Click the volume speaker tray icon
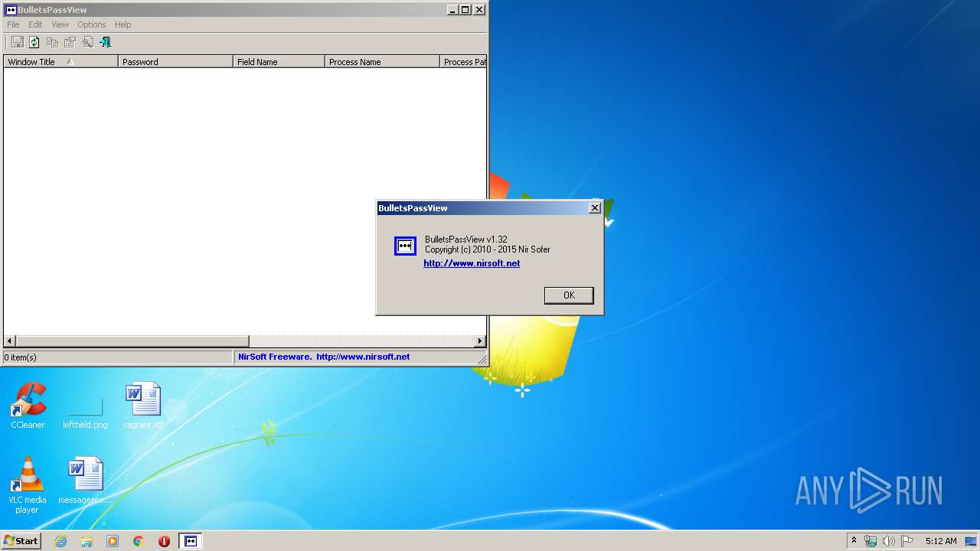Viewport: 980px width, 551px height. pos(889,541)
